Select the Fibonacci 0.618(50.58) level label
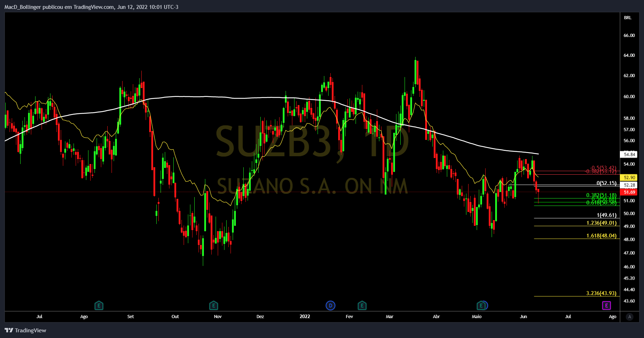This screenshot has width=644, height=338. click(601, 203)
